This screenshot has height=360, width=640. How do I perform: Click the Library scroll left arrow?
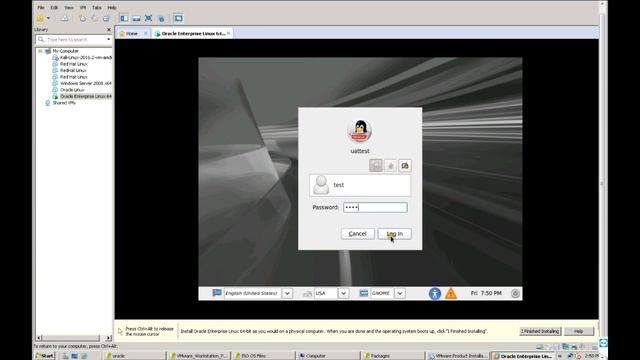point(39,338)
